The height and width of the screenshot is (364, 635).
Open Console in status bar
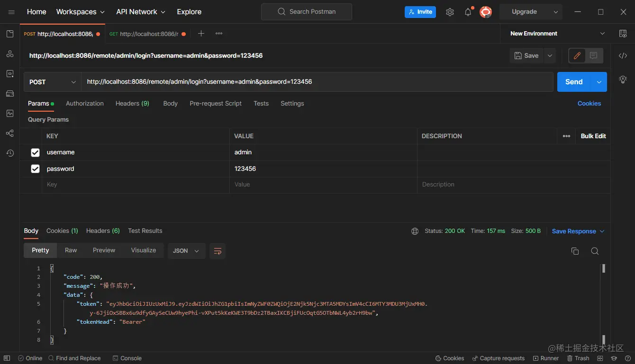(127, 358)
